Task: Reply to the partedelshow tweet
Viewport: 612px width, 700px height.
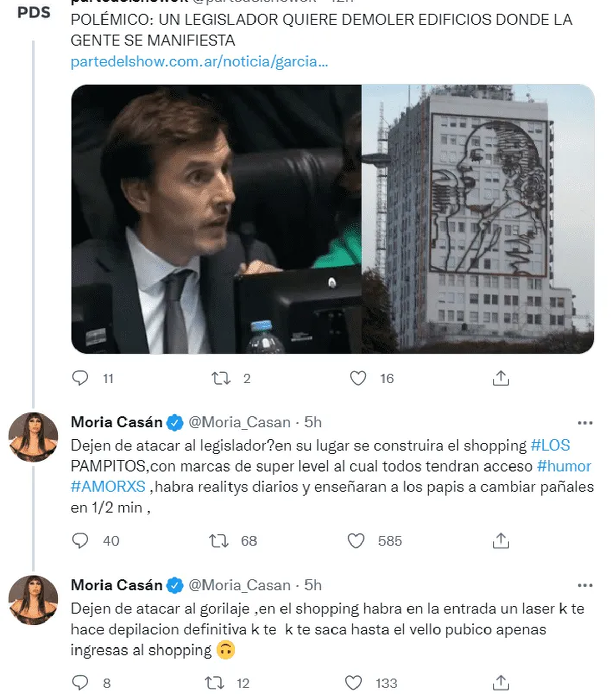Action: tap(81, 378)
